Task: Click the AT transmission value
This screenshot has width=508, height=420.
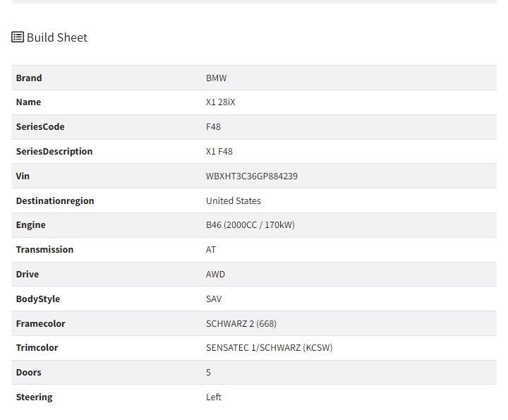Action: [x=211, y=250]
